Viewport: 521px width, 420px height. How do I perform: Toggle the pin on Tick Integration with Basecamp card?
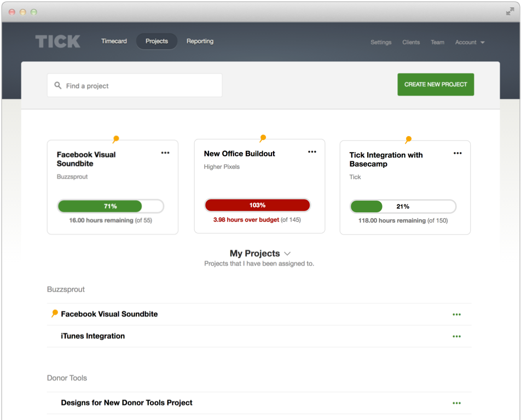point(408,139)
